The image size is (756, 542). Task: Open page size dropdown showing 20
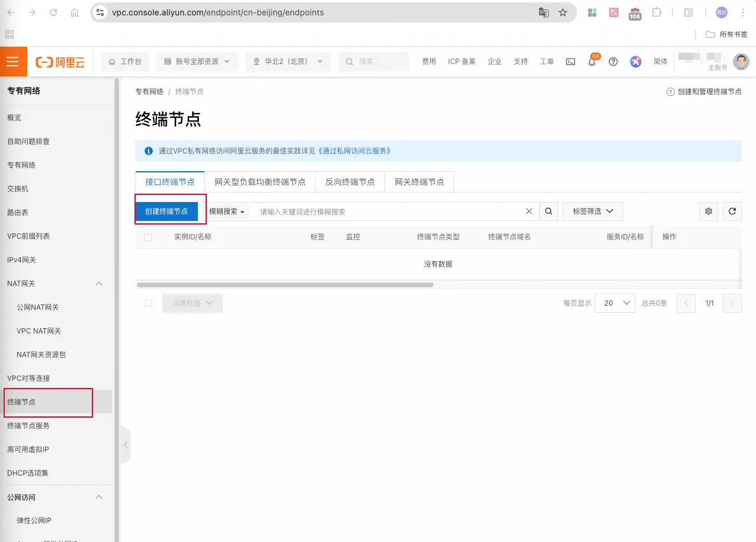(x=615, y=303)
